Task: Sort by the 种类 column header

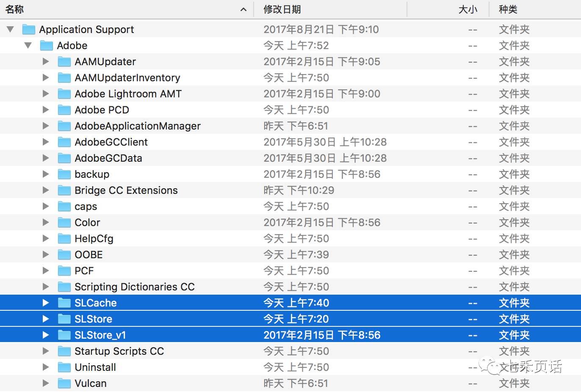Action: click(x=508, y=9)
